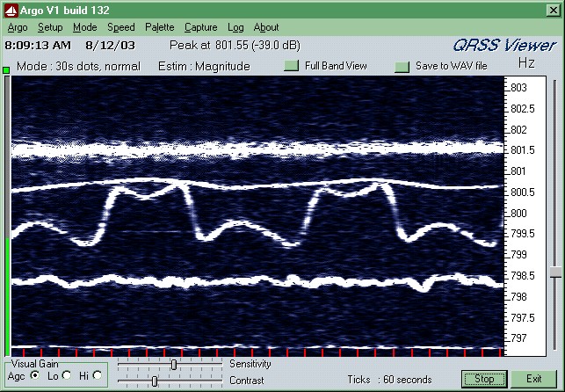Viewport: 565px width, 392px height.
Task: Click the green Full Band View square
Action: tap(291, 66)
